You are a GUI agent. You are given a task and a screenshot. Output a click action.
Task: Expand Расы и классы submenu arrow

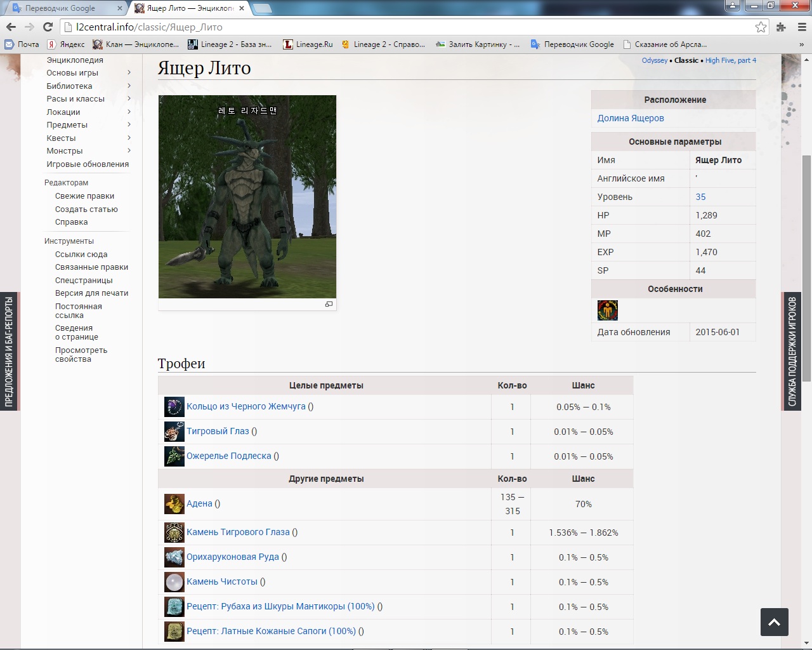tap(129, 98)
